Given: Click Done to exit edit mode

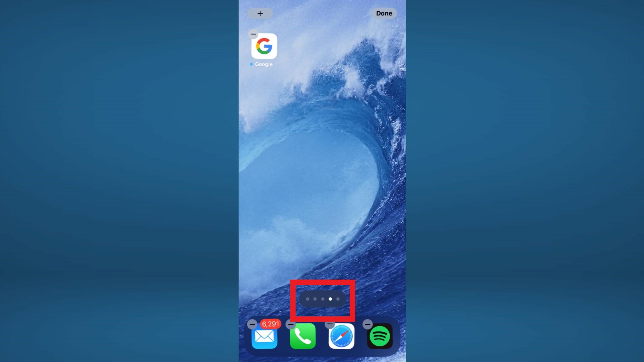Looking at the screenshot, I should (384, 13).
